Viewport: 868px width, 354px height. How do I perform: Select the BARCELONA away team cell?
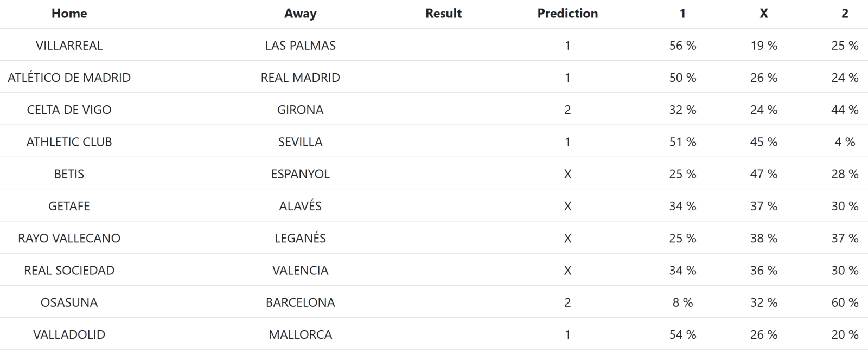300,302
